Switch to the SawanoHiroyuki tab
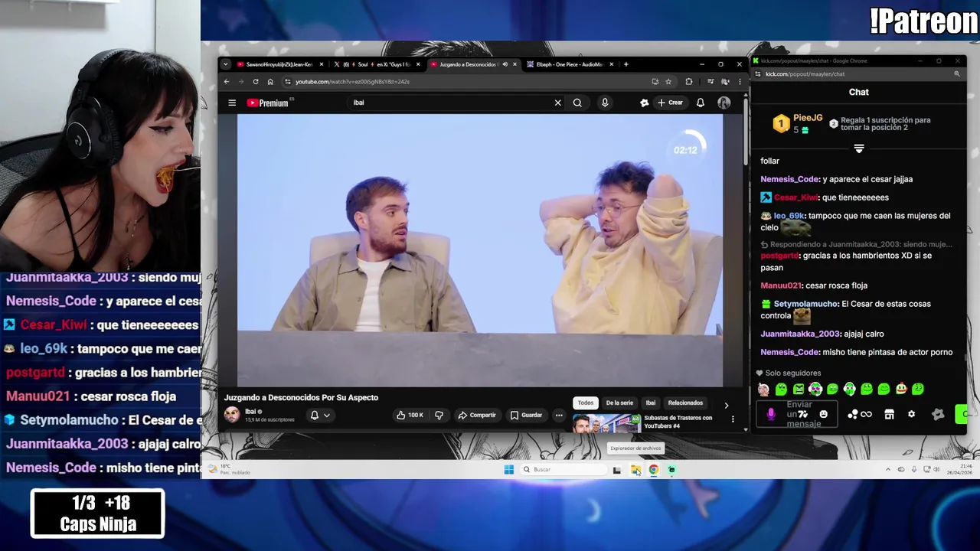Viewport: 980px width, 551px height. click(x=279, y=64)
